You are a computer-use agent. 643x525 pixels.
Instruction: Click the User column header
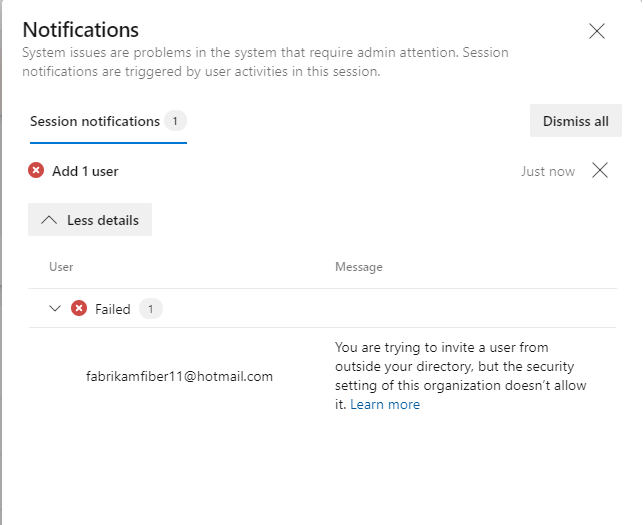(61, 267)
